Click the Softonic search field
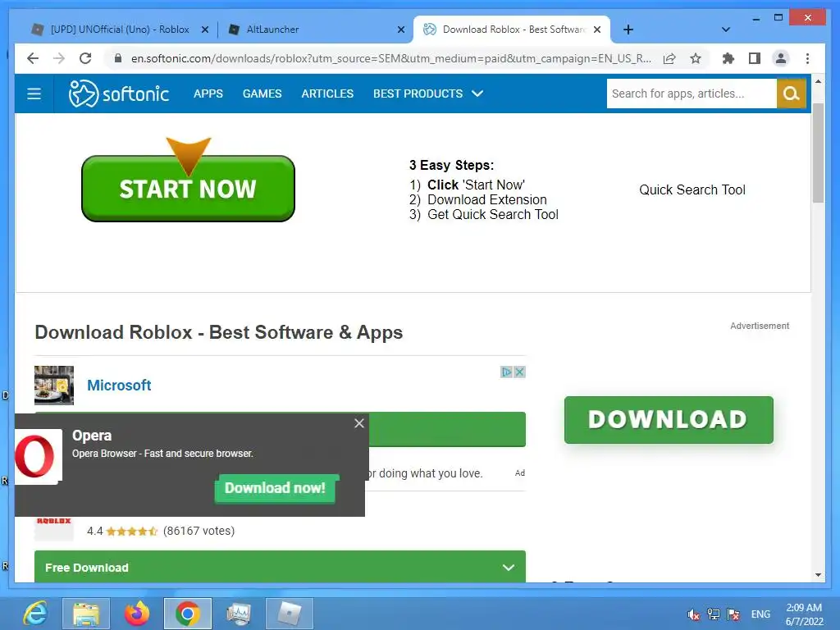 pos(692,94)
